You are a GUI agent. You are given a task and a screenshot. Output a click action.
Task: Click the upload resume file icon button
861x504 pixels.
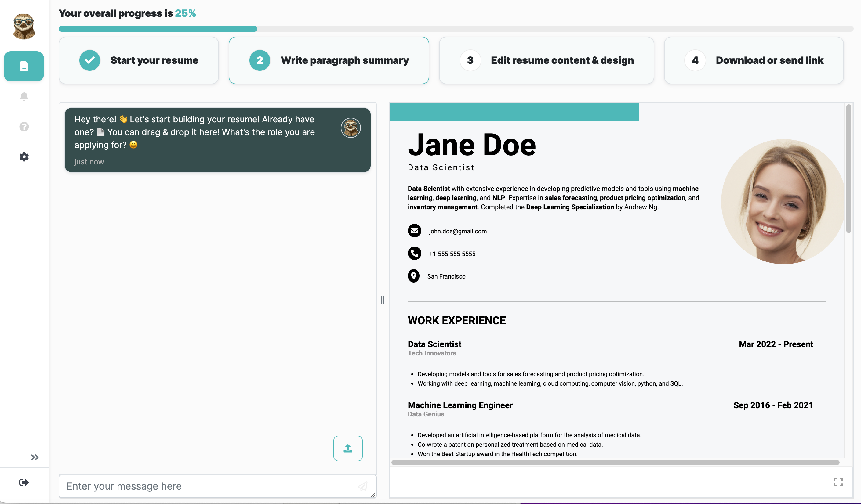[348, 448]
